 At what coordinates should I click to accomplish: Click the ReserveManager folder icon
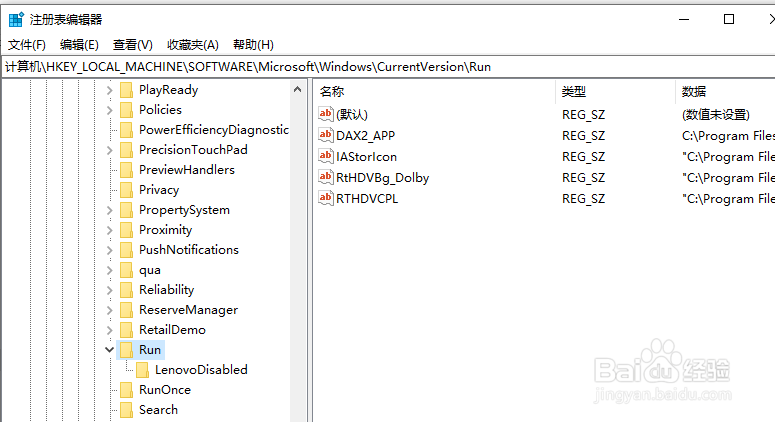127,310
